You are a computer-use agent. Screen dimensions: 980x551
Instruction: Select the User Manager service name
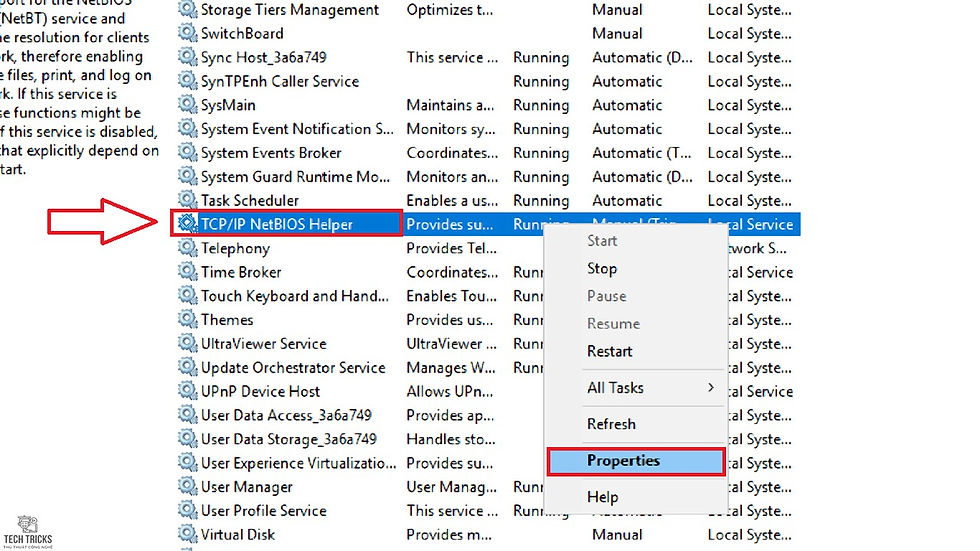(x=246, y=487)
